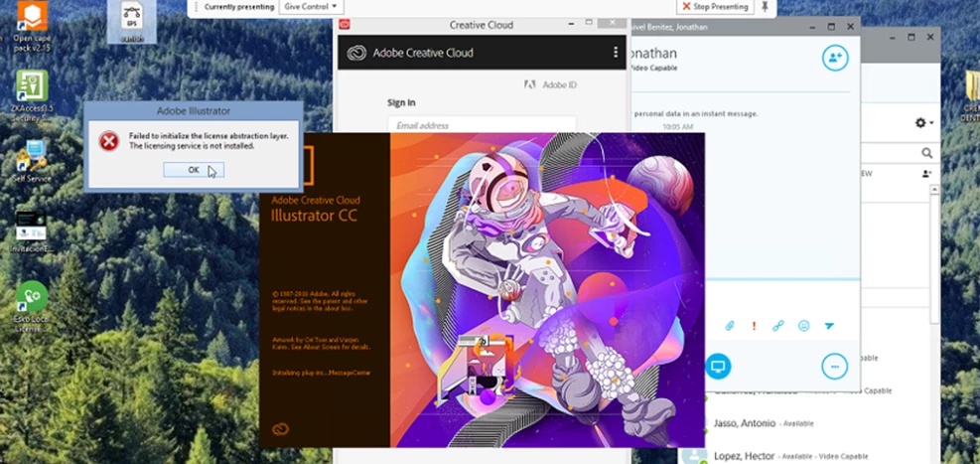This screenshot has width=980, height=464.
Task: Click the send message arrow icon
Action: click(x=829, y=326)
